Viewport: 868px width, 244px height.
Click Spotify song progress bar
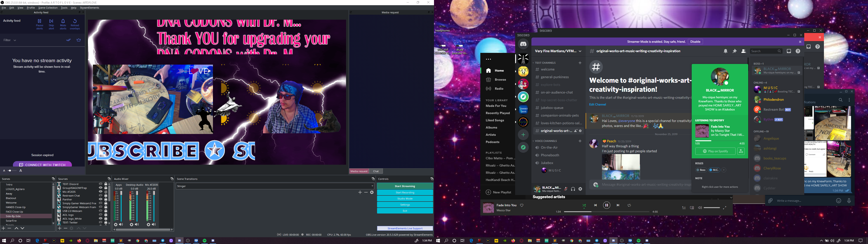click(x=606, y=212)
